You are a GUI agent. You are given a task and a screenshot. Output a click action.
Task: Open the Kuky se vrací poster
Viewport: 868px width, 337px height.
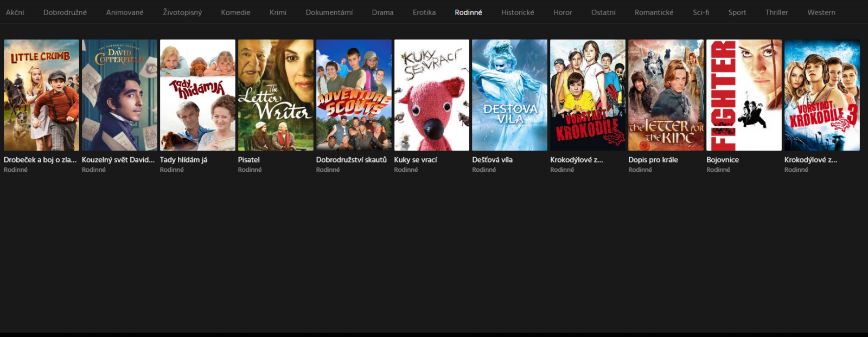(x=432, y=95)
